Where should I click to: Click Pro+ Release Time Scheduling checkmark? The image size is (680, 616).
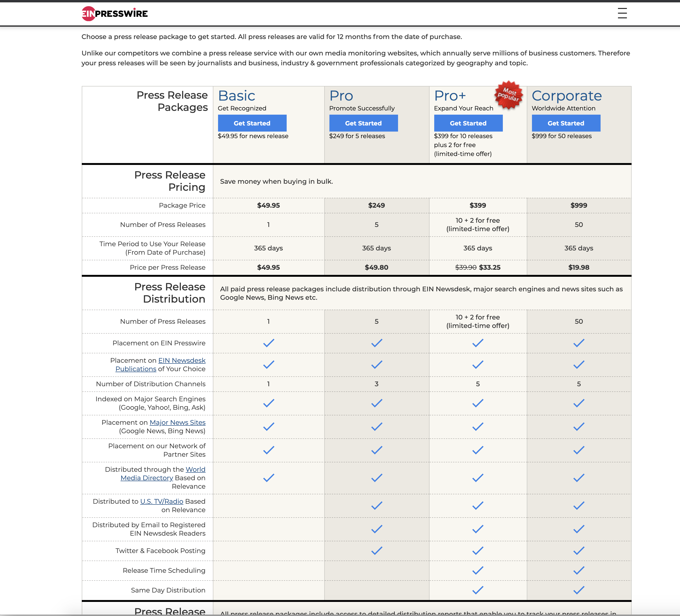[x=478, y=570]
